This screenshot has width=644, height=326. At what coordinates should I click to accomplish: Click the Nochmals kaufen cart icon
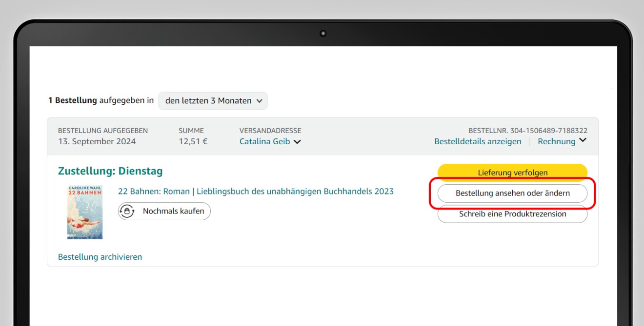click(127, 211)
